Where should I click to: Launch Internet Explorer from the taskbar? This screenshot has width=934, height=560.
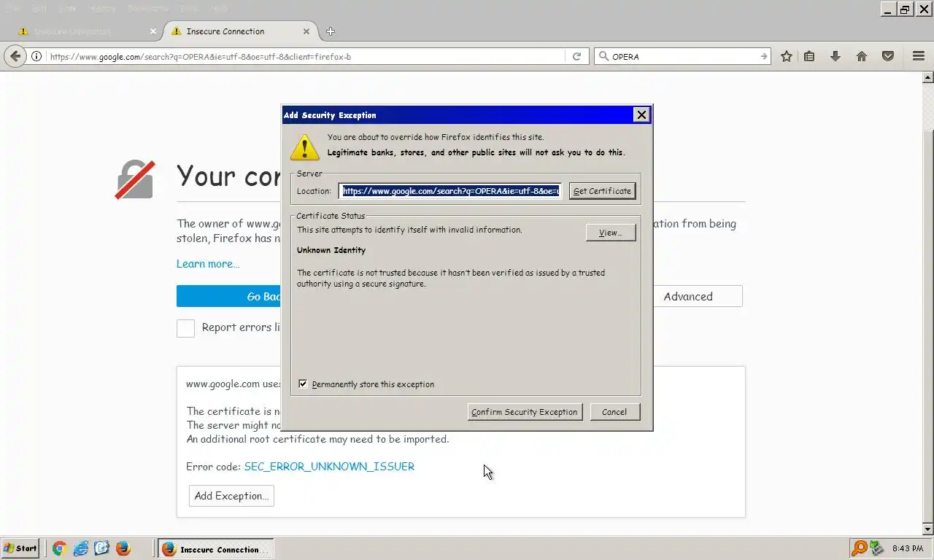81,548
